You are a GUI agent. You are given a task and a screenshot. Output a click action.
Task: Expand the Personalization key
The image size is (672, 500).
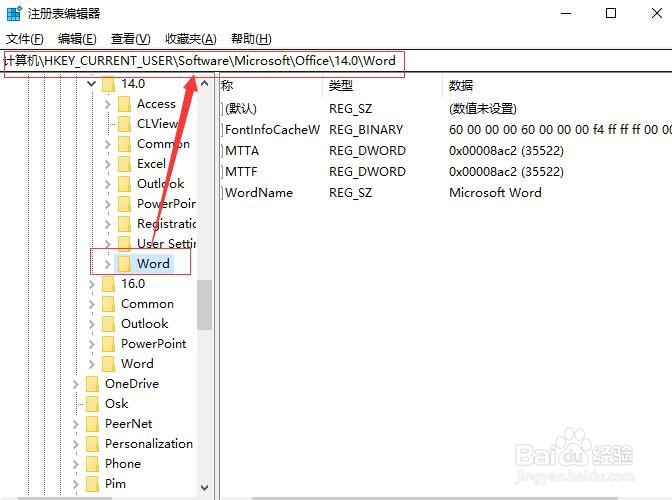tap(75, 444)
